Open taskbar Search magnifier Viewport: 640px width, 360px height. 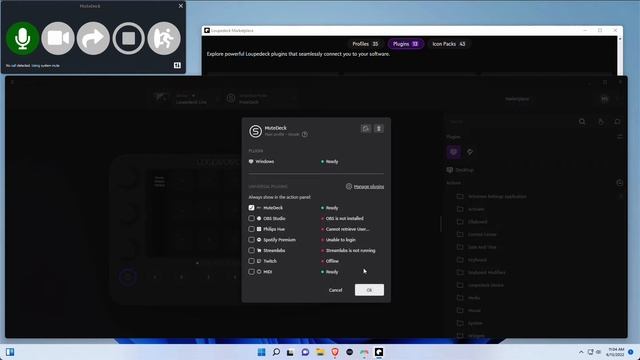coord(276,352)
